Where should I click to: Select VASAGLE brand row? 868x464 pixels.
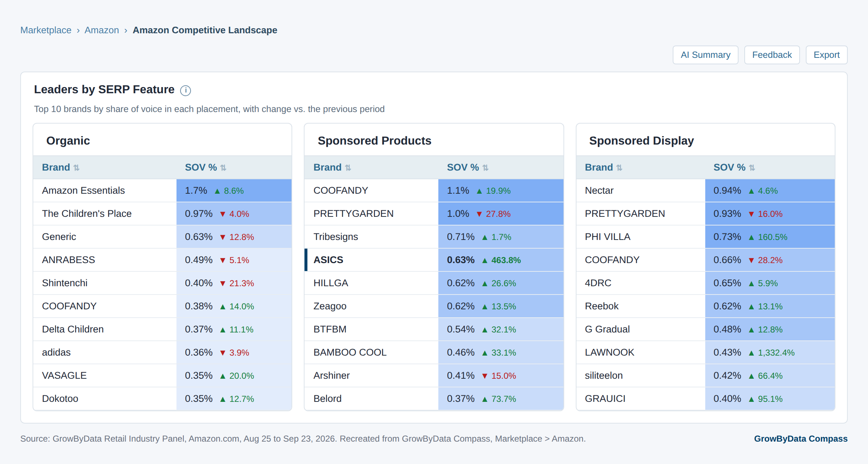(x=162, y=375)
